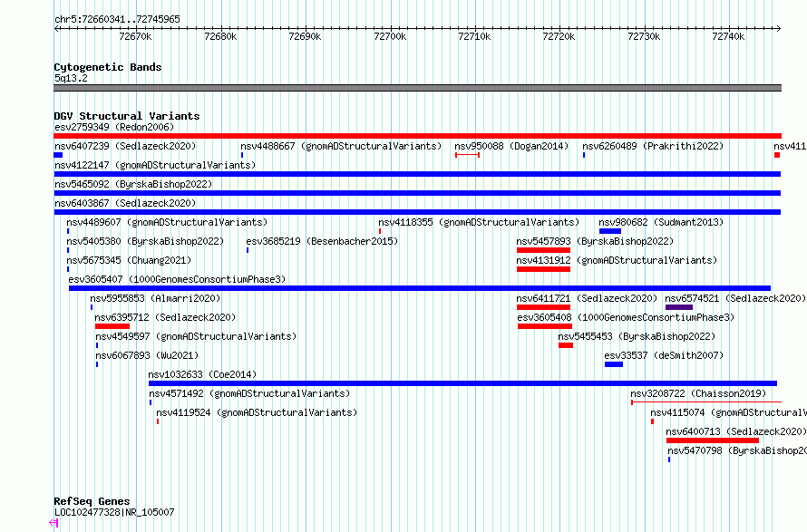
Task: Select nsv4131912 gnomAD variant label
Action: tap(617, 260)
